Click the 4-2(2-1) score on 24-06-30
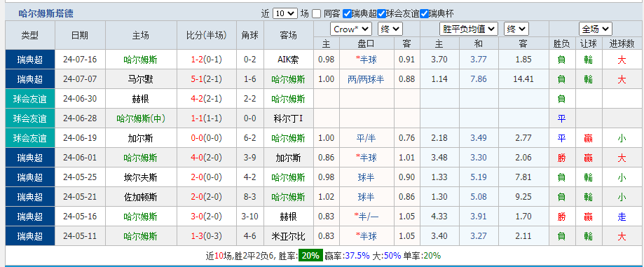Viewport: 644px width, 267px height. click(207, 99)
